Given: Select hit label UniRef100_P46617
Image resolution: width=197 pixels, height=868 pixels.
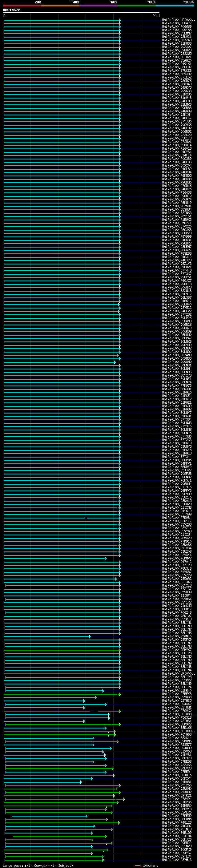Looking at the screenshot, I should tap(177, 301).
